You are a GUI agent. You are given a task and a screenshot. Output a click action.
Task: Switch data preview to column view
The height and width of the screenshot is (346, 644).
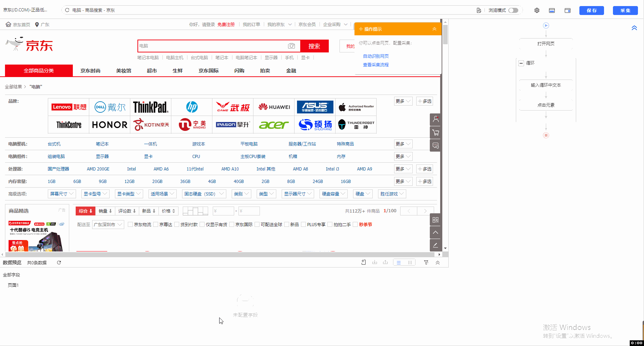(x=410, y=263)
